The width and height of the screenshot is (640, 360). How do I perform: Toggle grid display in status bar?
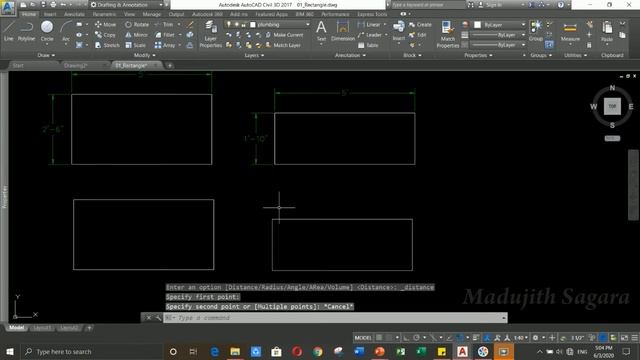point(379,338)
